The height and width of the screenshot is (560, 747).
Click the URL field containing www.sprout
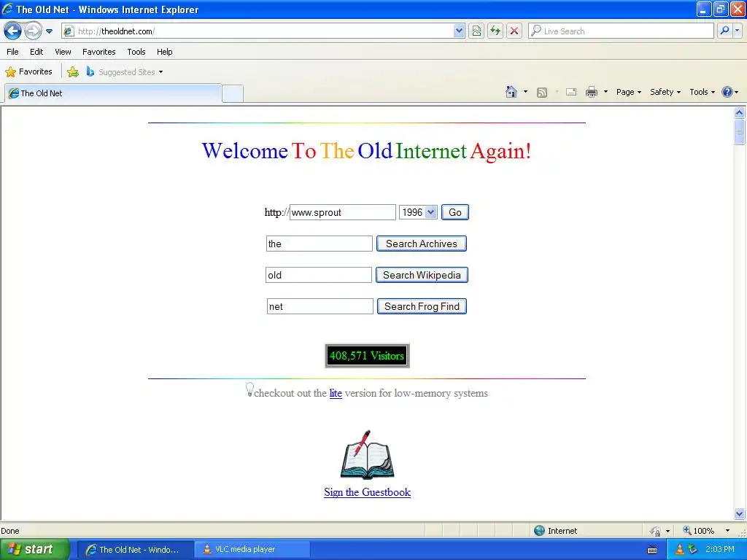(x=343, y=212)
